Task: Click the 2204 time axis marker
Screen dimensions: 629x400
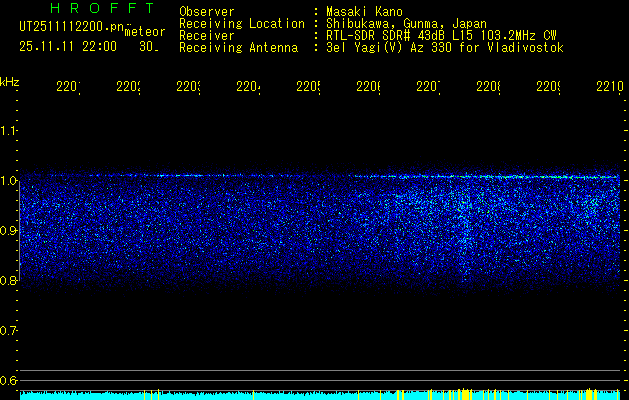Action: 248,87
